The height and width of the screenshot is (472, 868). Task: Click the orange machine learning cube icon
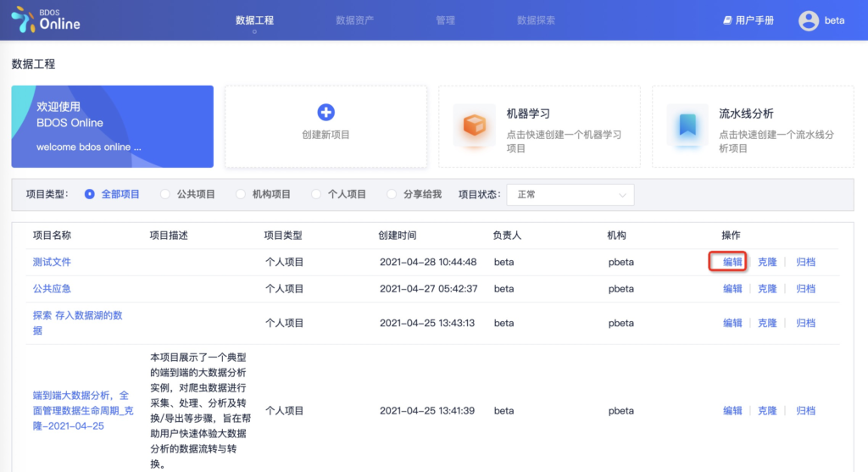tap(474, 125)
